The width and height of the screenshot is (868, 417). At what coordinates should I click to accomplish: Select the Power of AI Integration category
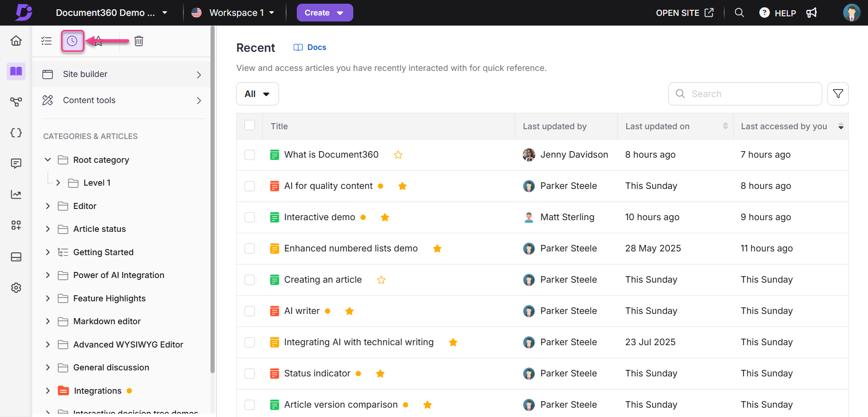[x=119, y=275]
